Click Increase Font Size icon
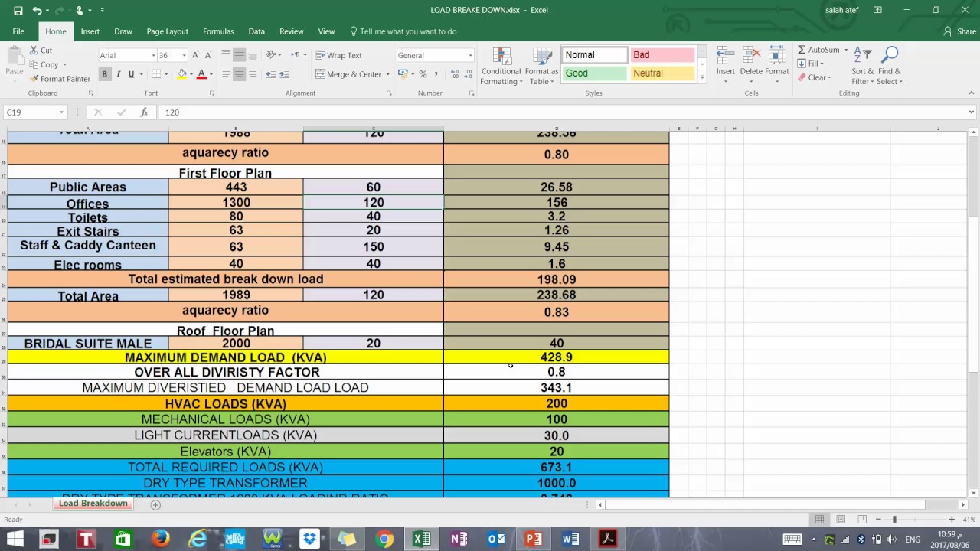980x551 pixels. pyautogui.click(x=196, y=55)
